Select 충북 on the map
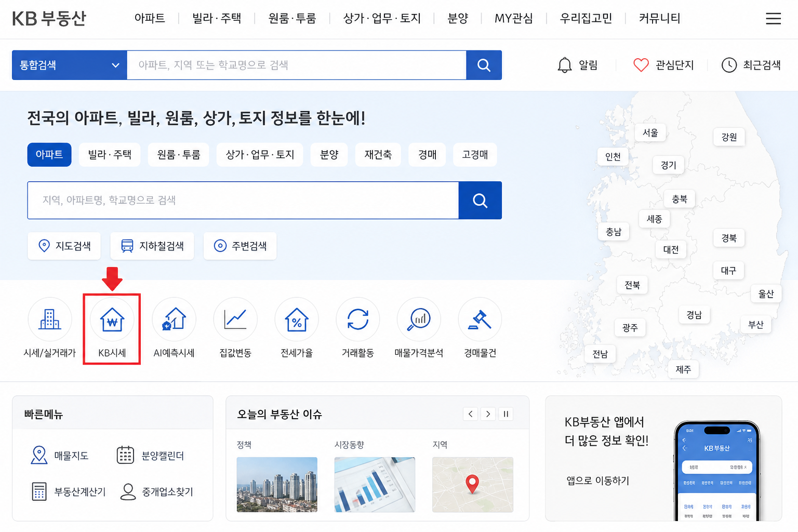This screenshot has width=798, height=532. (680, 199)
